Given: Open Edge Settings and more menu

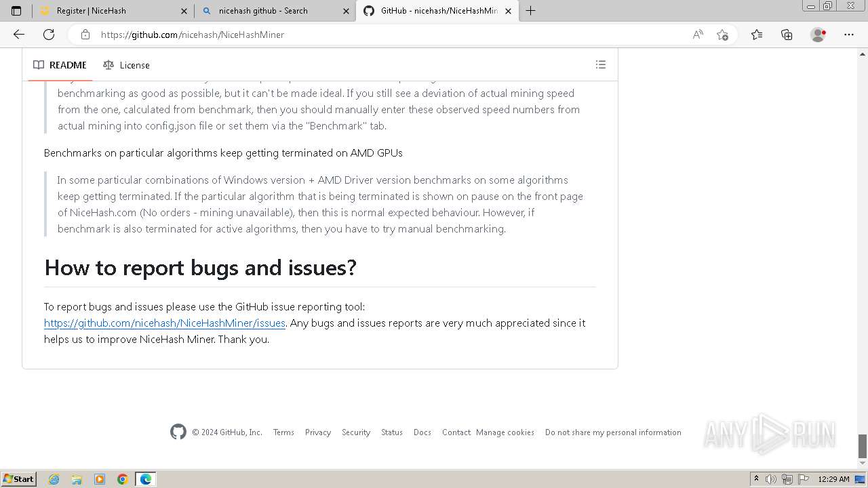Looking at the screenshot, I should (849, 35).
